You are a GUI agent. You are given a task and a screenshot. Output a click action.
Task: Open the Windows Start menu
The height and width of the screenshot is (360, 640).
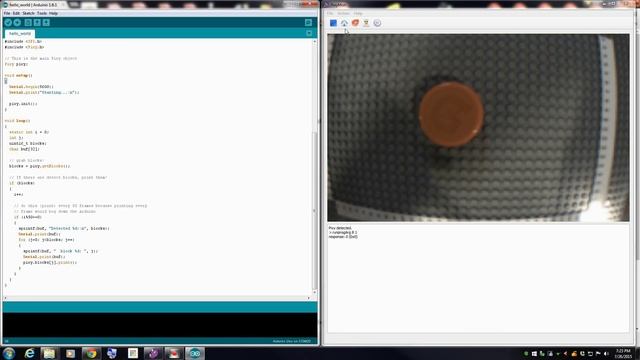click(9, 353)
